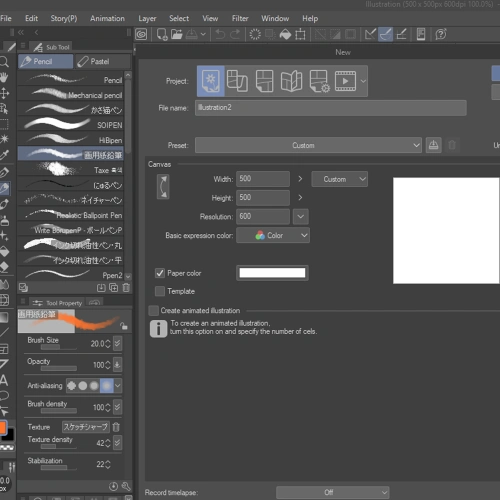
Task: Save current settings as preset icon
Action: (x=433, y=145)
